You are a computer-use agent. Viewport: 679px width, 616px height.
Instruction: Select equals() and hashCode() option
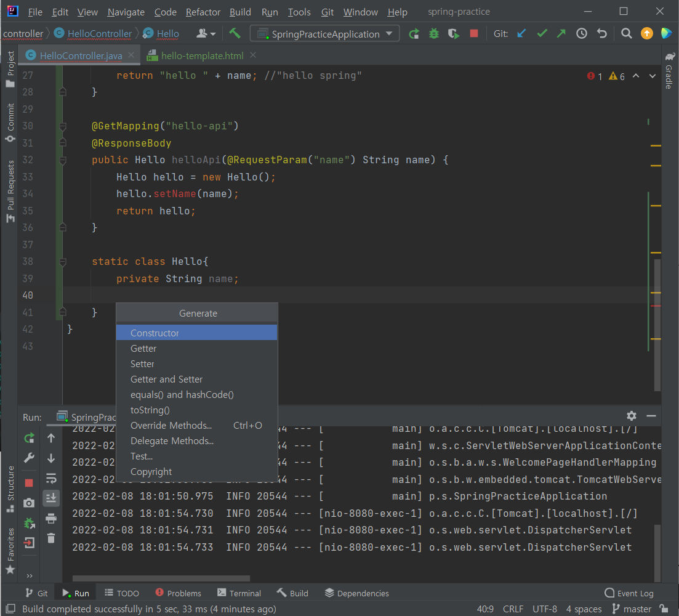pos(196,395)
